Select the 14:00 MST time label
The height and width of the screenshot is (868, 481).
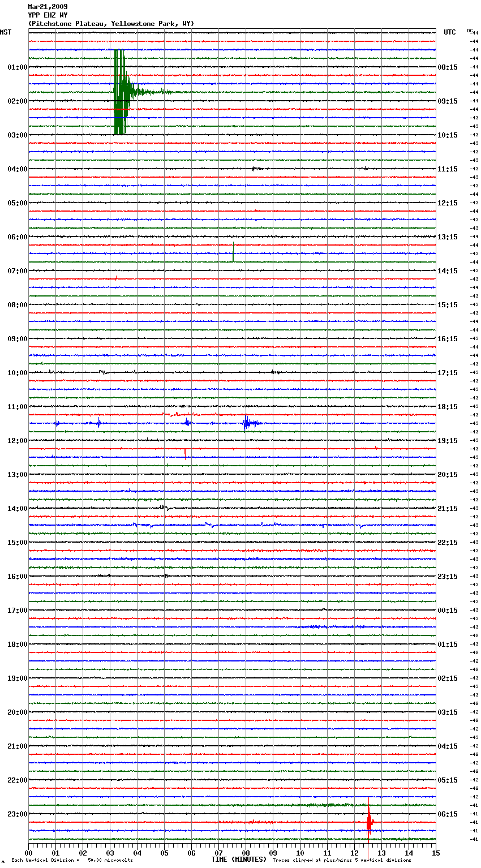click(x=18, y=509)
